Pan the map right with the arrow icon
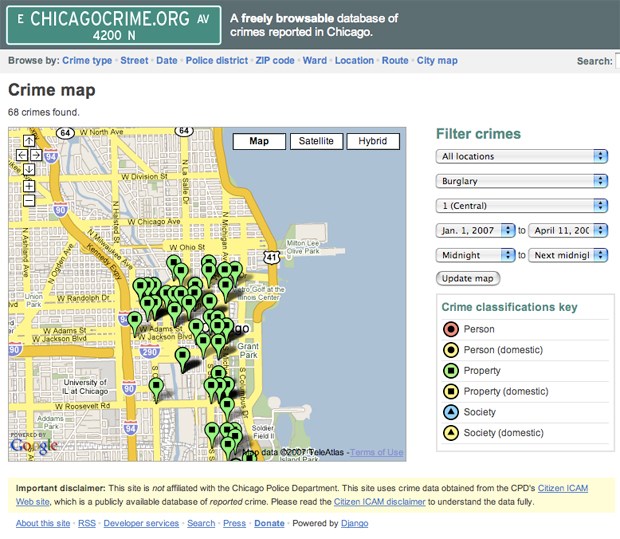This screenshot has width=620, height=539. coord(36,155)
